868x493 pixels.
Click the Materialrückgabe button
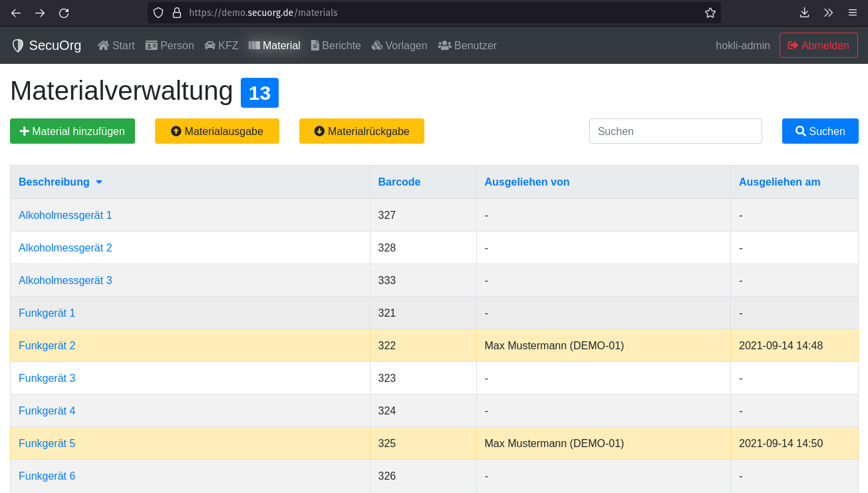point(362,131)
